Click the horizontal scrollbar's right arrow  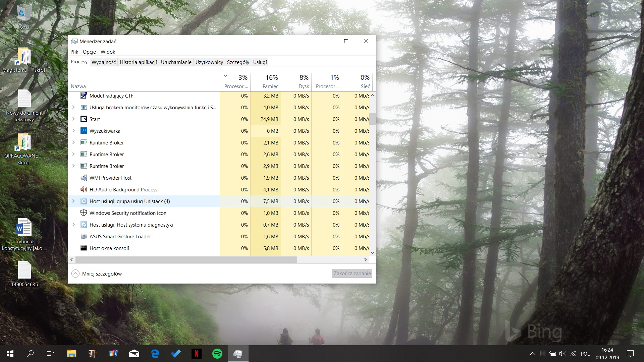click(365, 259)
